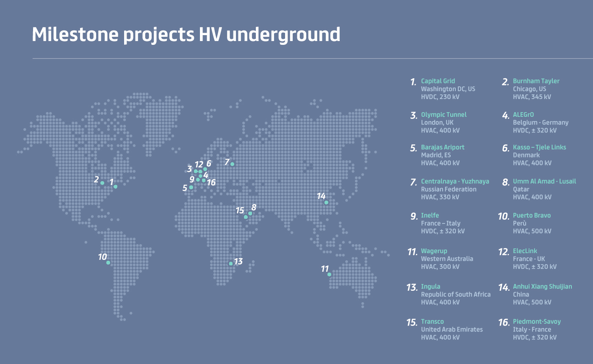
Task: Click the 'France – Italy' location text
Action: (441, 223)
